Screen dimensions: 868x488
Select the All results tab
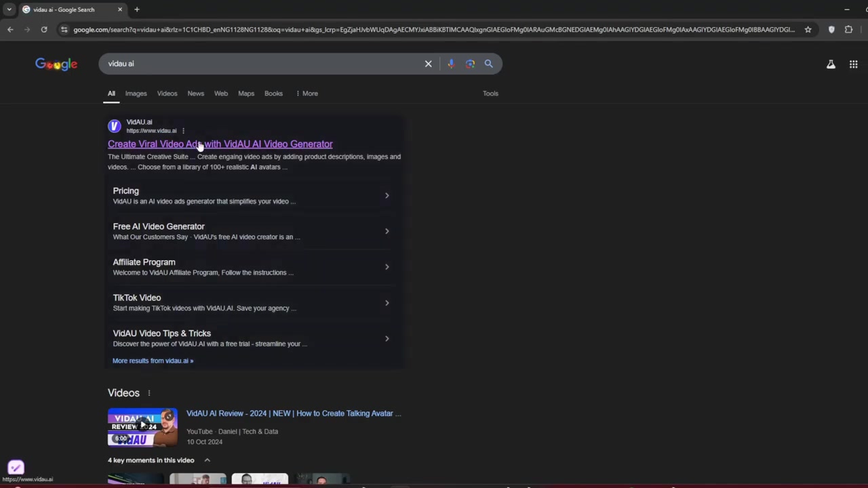coord(111,94)
